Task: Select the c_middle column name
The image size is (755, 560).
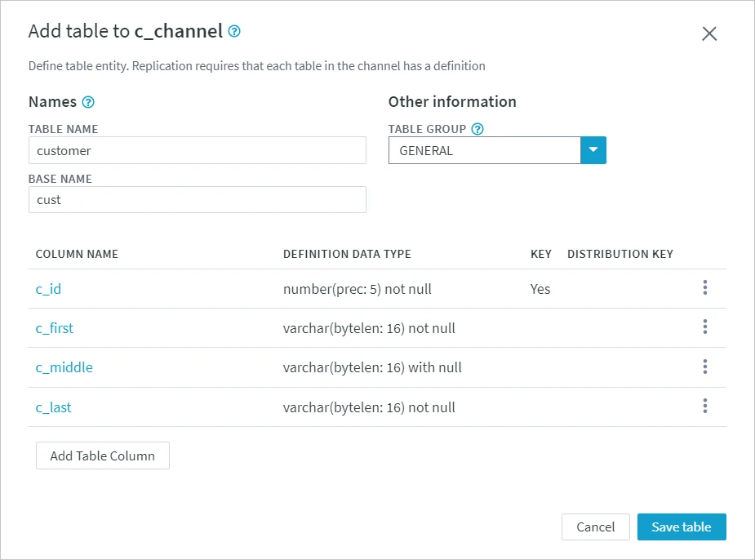Action: click(64, 367)
